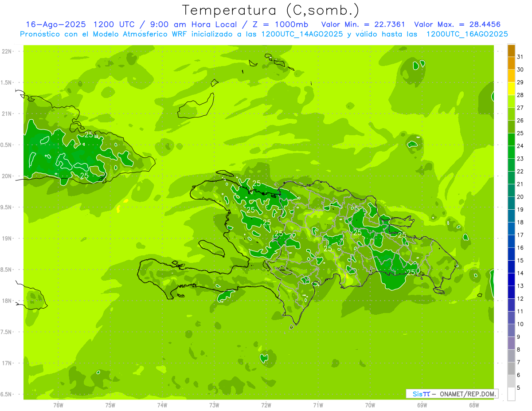
Task: Click the '9.5N' latitude label
Action: click(6, 207)
